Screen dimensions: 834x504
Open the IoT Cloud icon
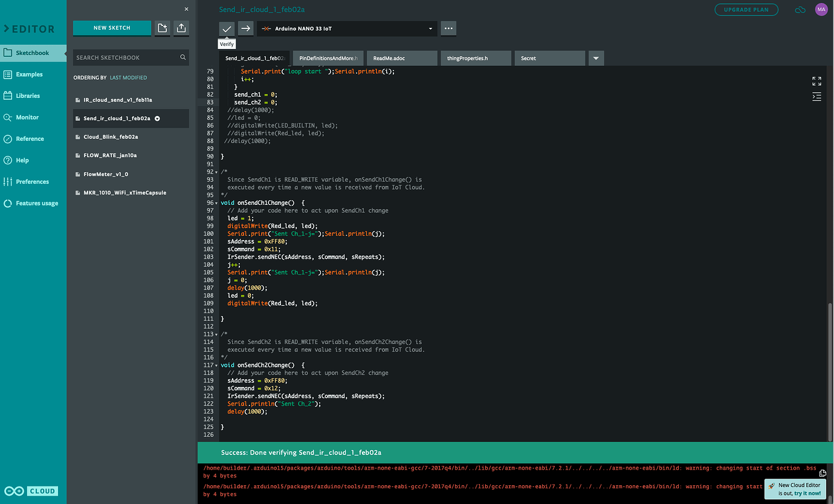pyautogui.click(x=800, y=10)
